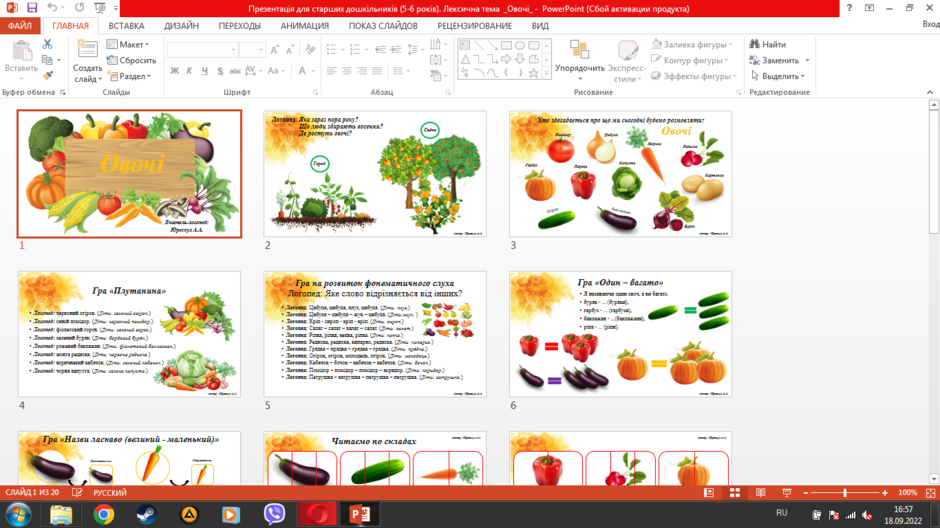Start slideshow icon in status bar

pos(787,493)
